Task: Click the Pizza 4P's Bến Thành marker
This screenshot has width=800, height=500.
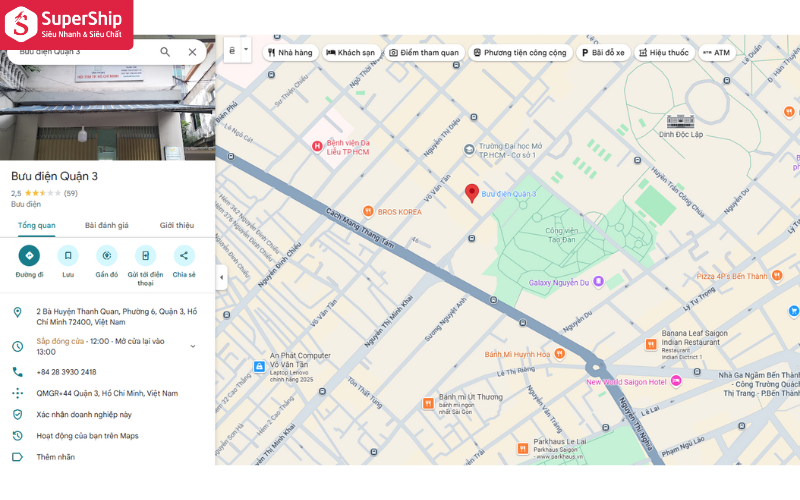Action: (777, 276)
